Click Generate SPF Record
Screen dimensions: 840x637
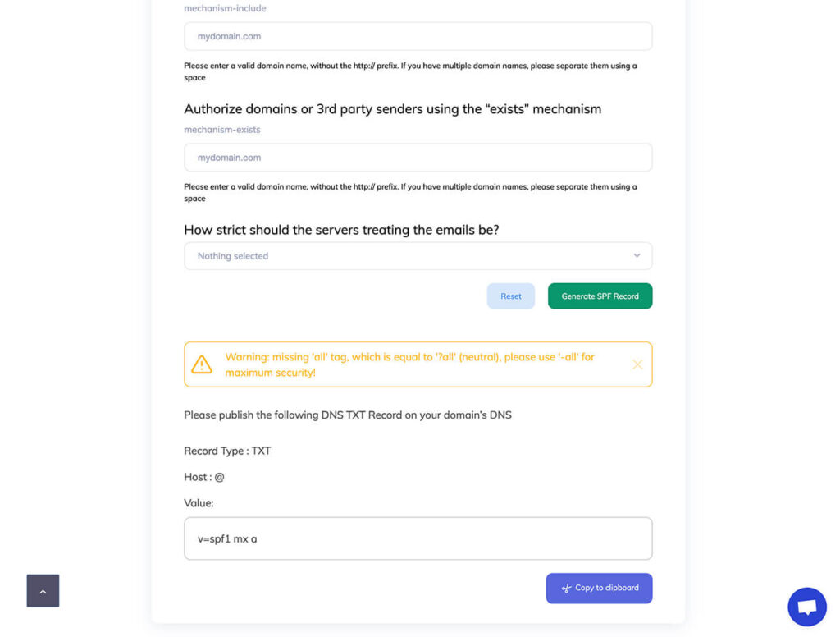coord(600,296)
